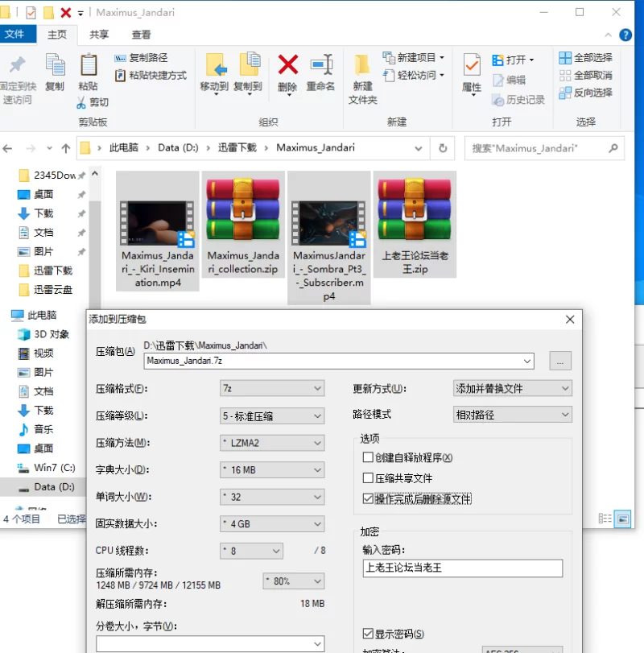644x653 pixels.
Task: Click Copy Path (复制路径)
Action: (141, 58)
